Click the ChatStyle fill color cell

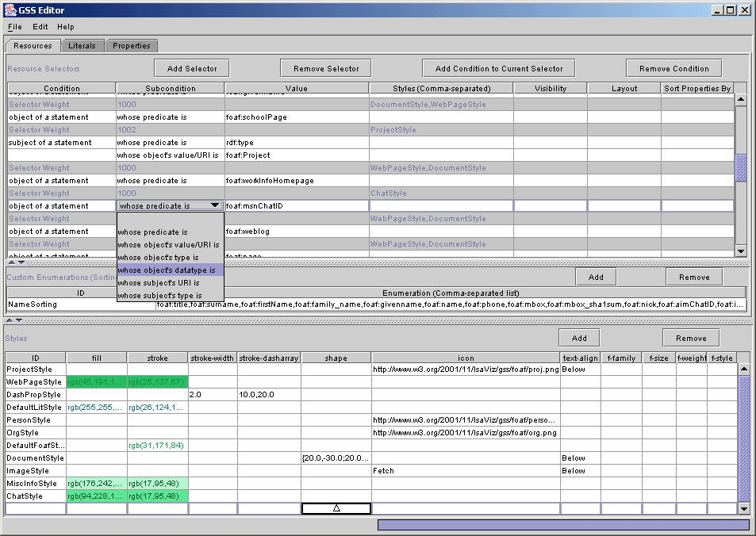point(97,496)
